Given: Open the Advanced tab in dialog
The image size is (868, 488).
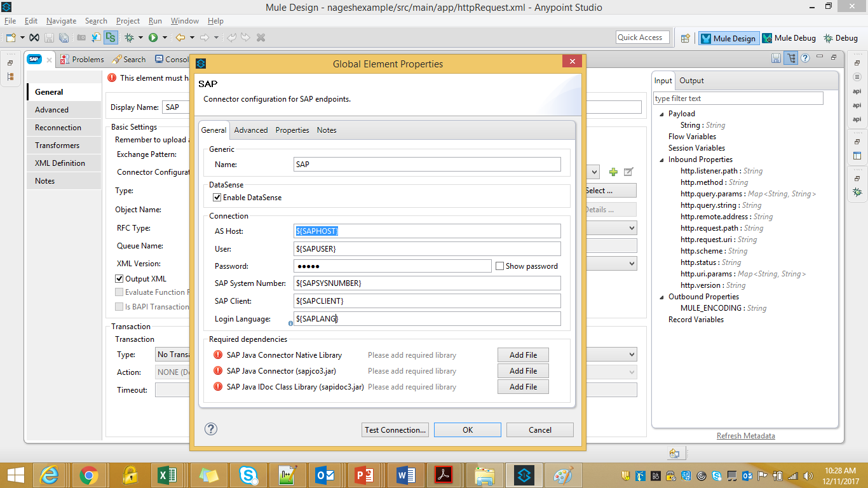Looking at the screenshot, I should click(251, 130).
